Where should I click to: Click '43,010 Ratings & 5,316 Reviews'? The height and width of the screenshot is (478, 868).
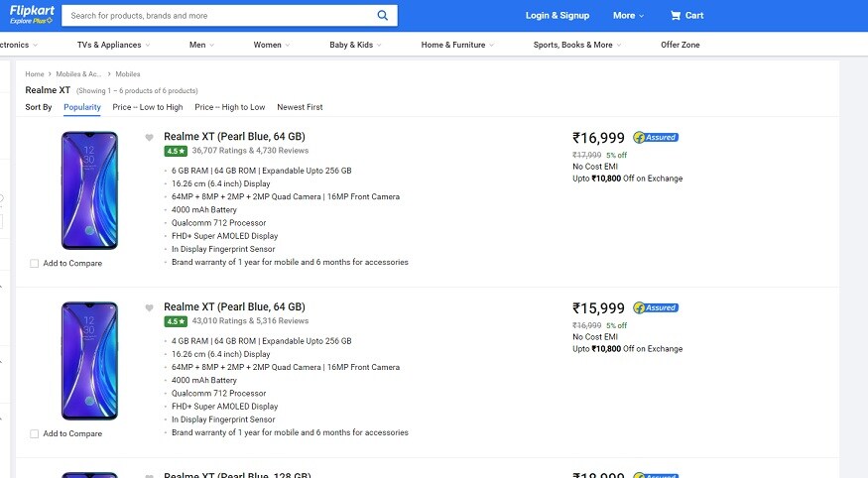[x=250, y=321]
